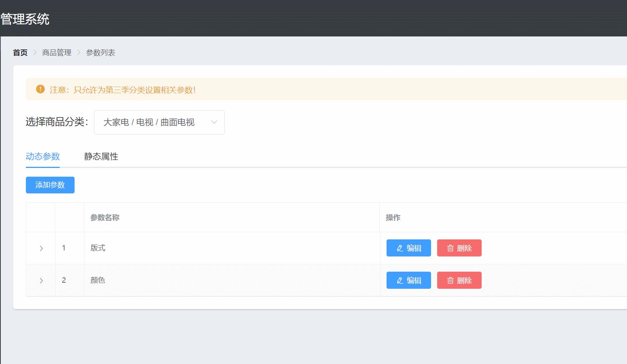Viewport: 627px width, 364px height.
Task: Delete the 版式 parameter
Action: click(x=459, y=248)
